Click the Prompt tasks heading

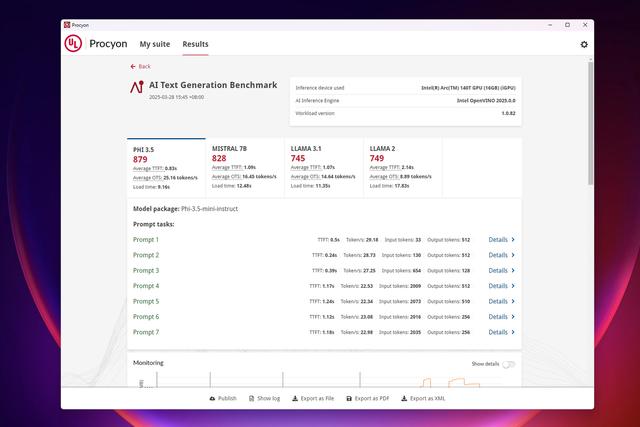pyautogui.click(x=153, y=224)
